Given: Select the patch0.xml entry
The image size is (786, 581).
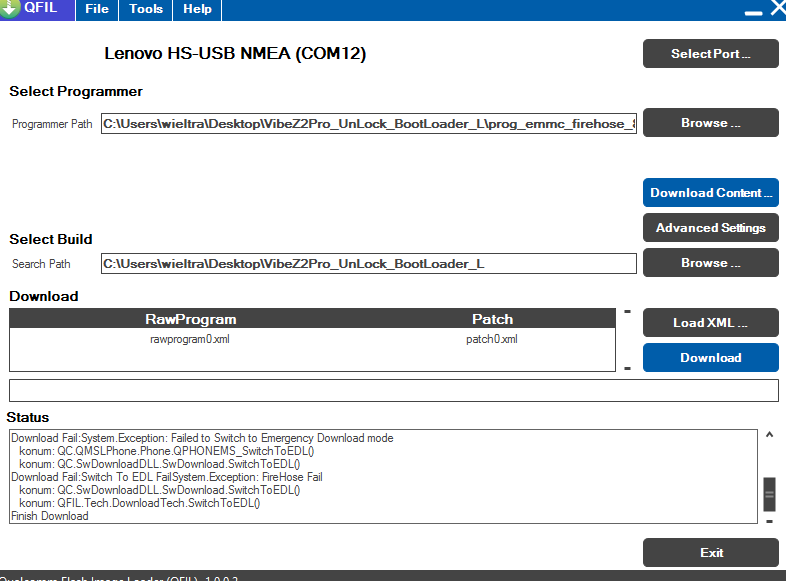Looking at the screenshot, I should click(492, 339).
